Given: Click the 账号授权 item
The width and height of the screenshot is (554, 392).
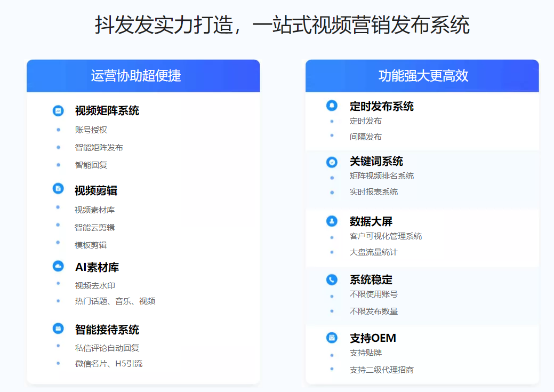Looking at the screenshot, I should (x=91, y=130).
